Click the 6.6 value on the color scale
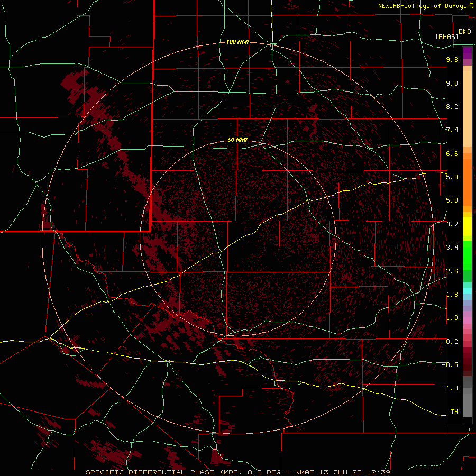 tap(452, 153)
